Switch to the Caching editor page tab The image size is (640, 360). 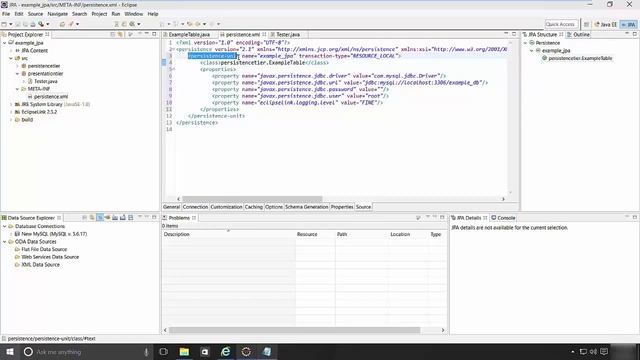click(x=253, y=207)
